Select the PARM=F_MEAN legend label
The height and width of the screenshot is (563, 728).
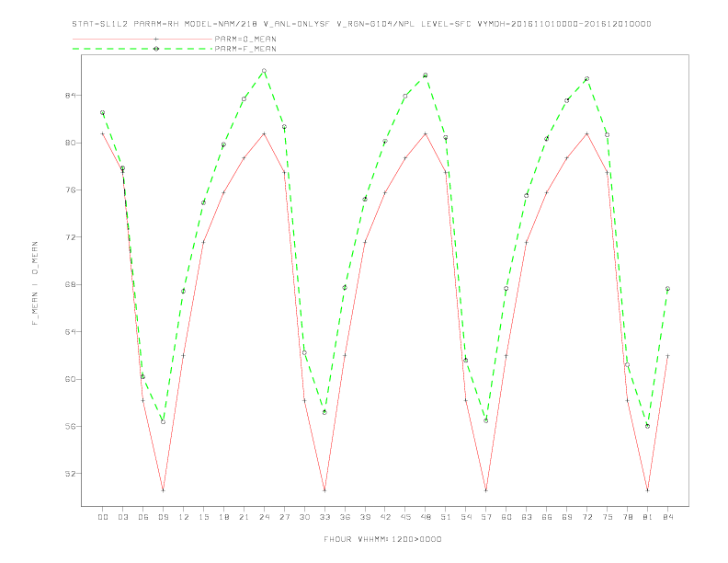[245, 49]
